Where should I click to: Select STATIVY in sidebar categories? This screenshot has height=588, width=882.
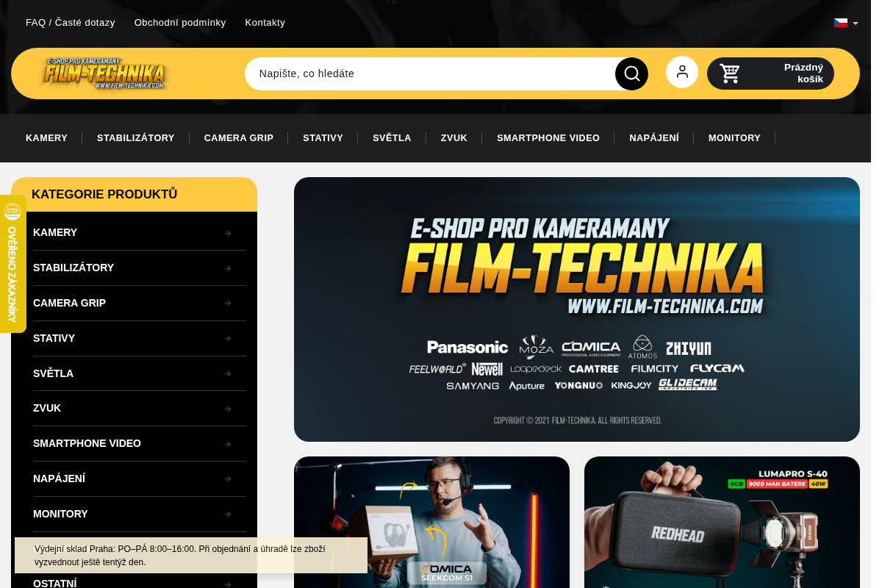pos(54,338)
